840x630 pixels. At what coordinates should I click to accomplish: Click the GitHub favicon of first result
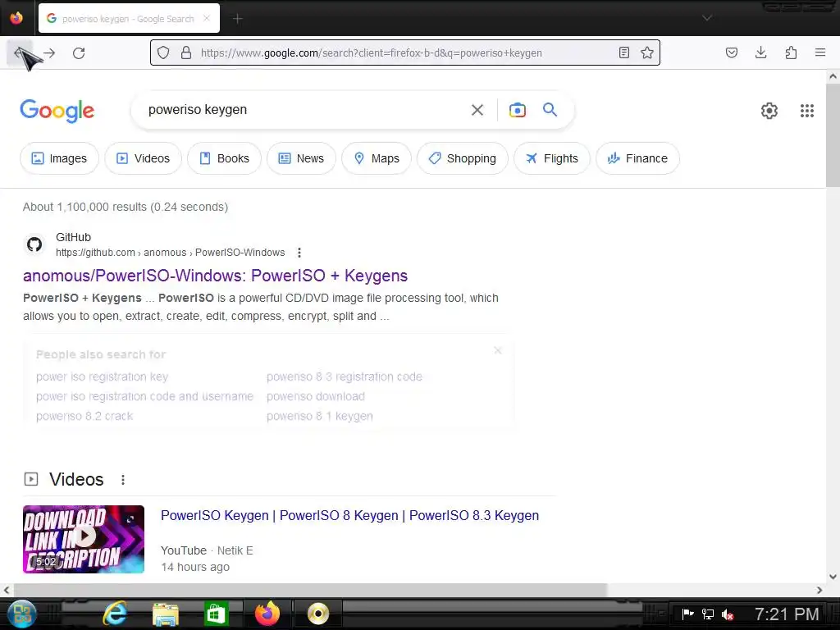[x=34, y=244]
